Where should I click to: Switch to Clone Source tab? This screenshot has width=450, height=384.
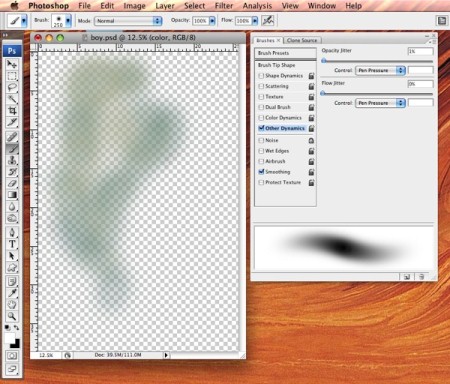tap(302, 40)
